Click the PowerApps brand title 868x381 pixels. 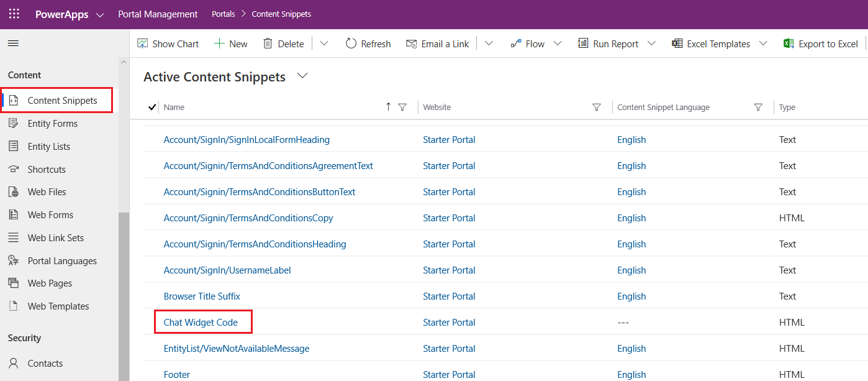click(x=61, y=14)
